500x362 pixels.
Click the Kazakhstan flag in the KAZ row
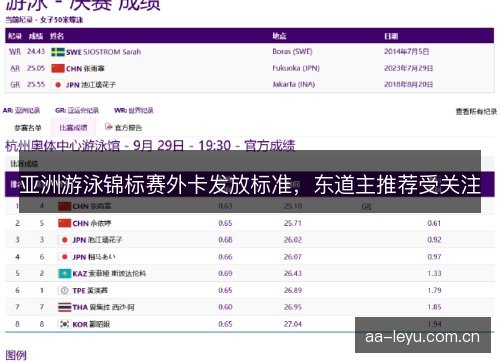point(64,273)
